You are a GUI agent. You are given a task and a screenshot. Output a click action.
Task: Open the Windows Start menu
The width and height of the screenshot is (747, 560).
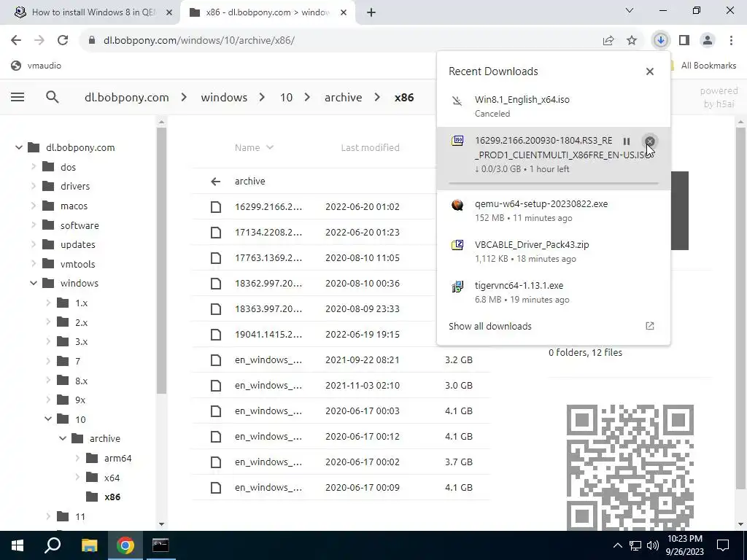point(18,545)
